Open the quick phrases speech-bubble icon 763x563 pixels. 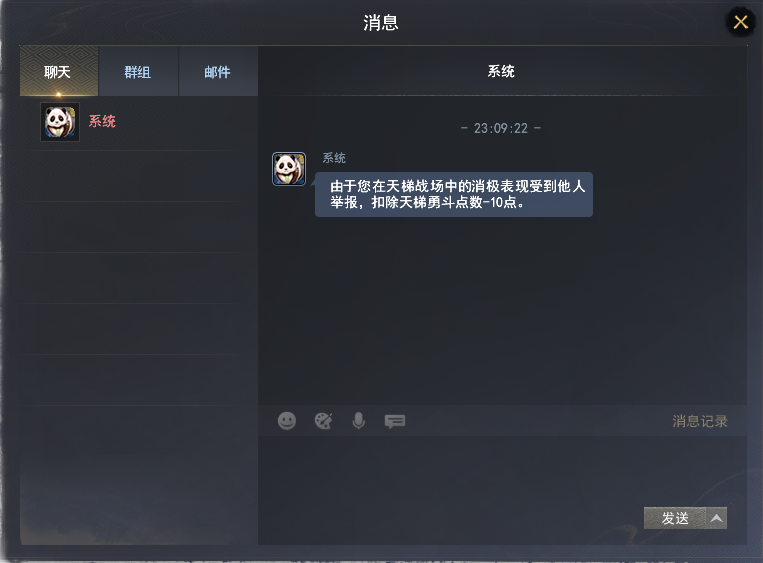point(395,421)
